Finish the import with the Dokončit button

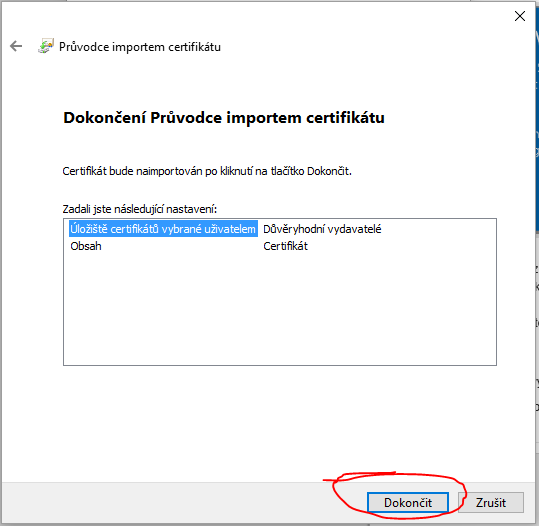[x=408, y=502]
